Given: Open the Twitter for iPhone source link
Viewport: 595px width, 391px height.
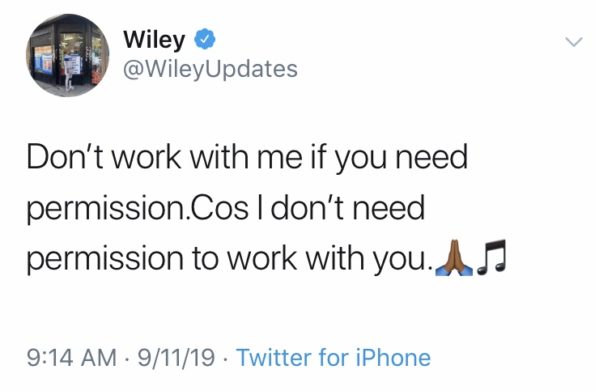Looking at the screenshot, I should pyautogui.click(x=334, y=358).
